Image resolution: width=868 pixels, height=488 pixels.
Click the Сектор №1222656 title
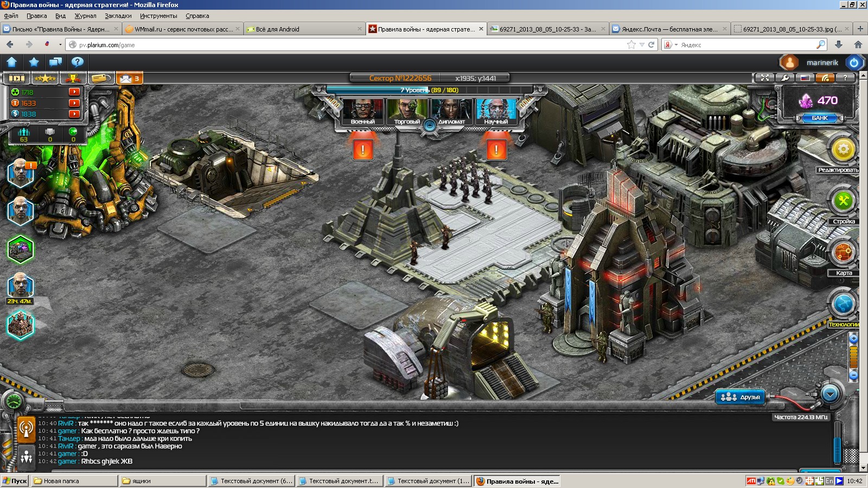pyautogui.click(x=400, y=78)
